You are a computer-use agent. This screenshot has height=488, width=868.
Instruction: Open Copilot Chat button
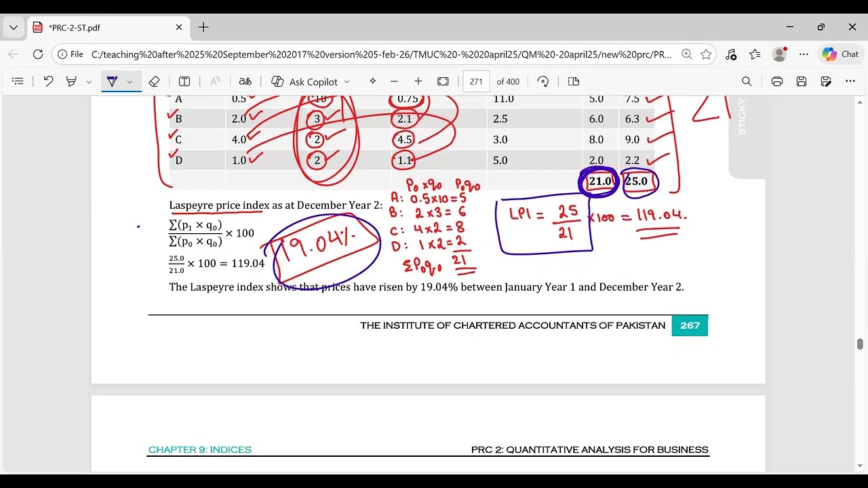[x=841, y=54]
